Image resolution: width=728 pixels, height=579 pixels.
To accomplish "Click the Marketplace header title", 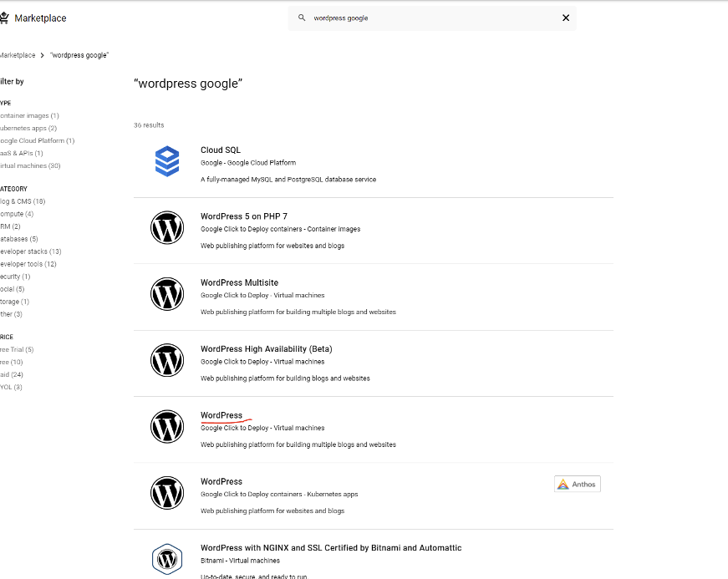I will pos(40,18).
